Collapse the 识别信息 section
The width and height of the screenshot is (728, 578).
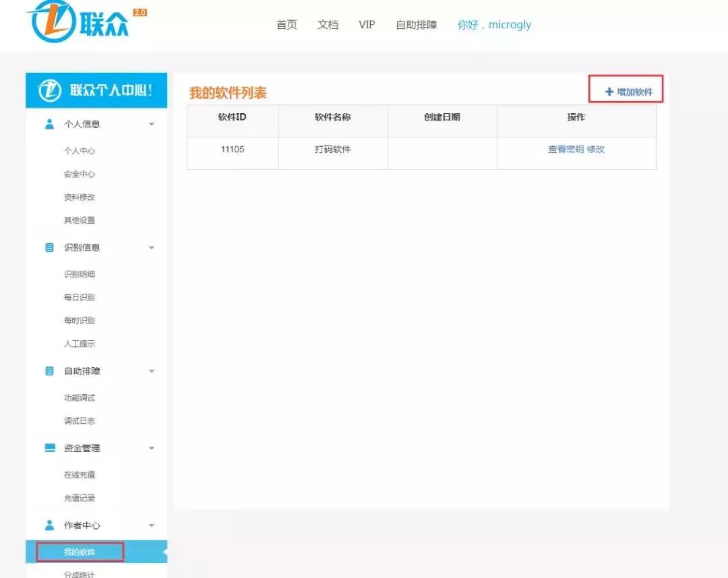click(152, 247)
